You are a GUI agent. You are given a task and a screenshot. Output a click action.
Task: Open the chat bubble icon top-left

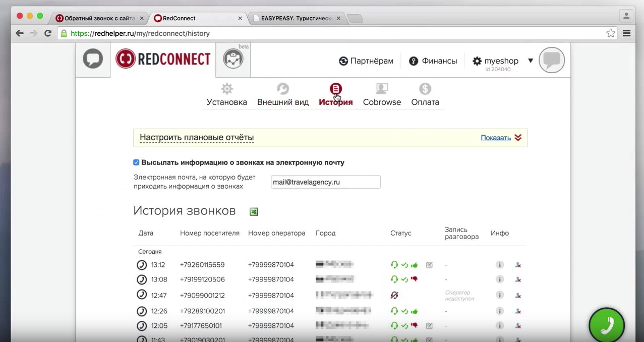coord(93,59)
